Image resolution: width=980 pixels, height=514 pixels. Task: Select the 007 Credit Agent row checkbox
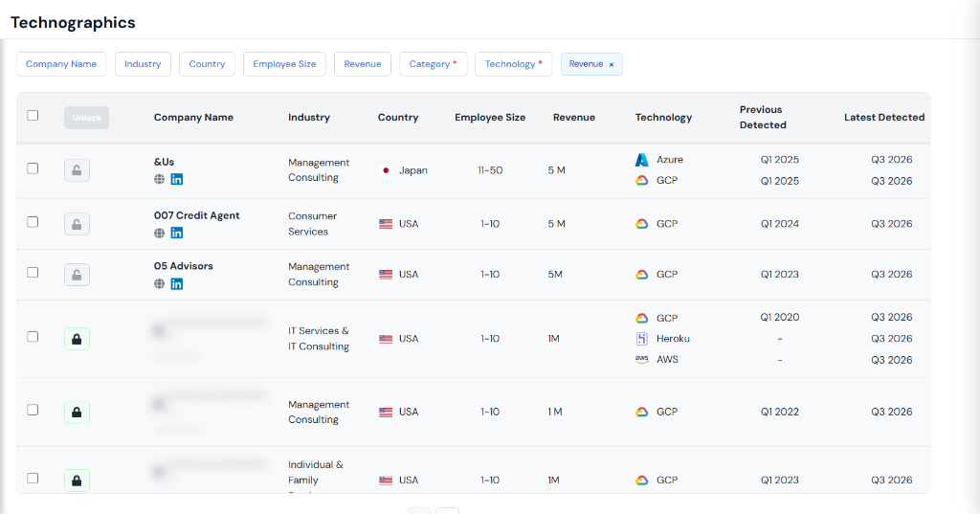[33, 222]
